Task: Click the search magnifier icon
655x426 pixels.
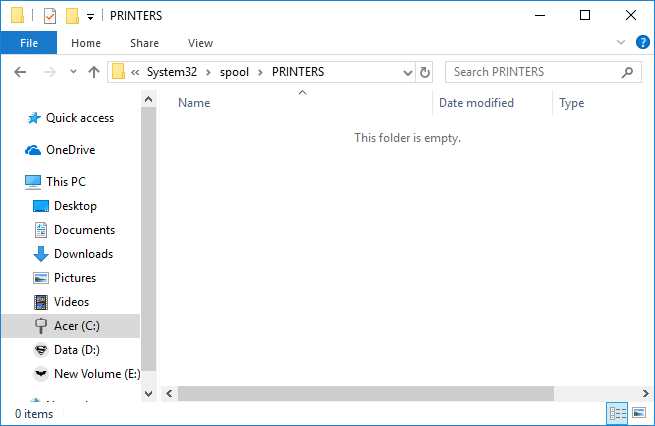Action: [x=628, y=72]
